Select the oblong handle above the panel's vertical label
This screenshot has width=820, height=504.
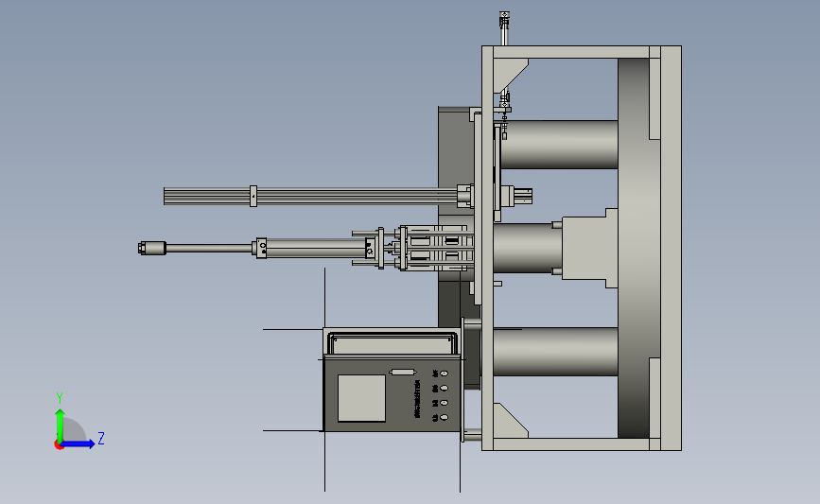403,373
